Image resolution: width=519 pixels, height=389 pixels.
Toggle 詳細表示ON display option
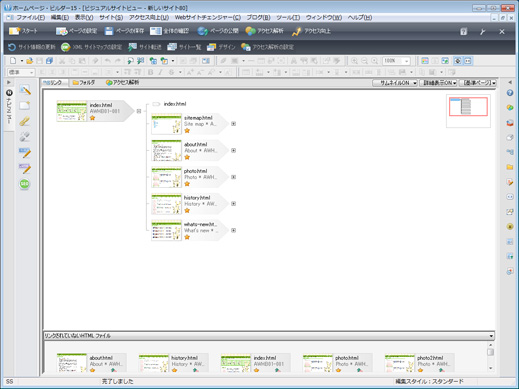click(x=438, y=83)
